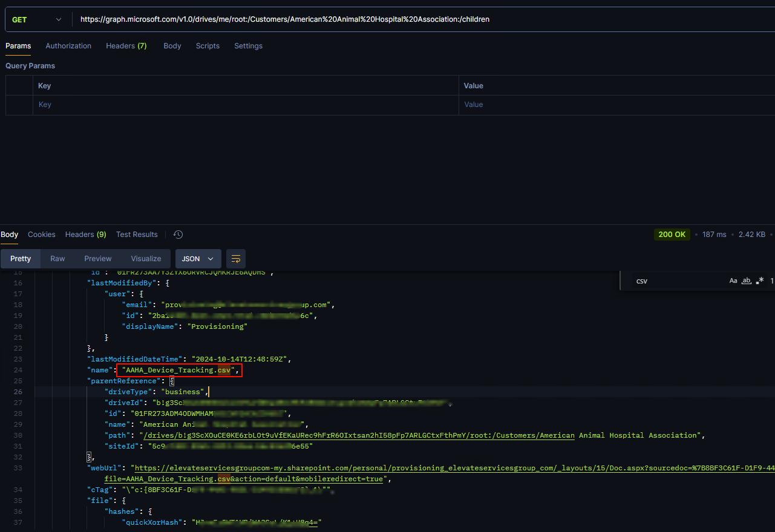Select the Pretty view button
Screen dimensions: 775x532
click(21, 259)
